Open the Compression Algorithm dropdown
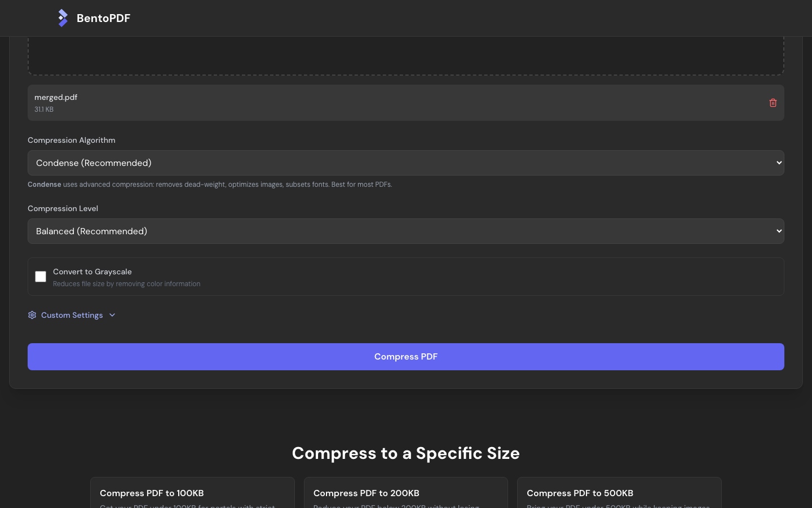 point(406,163)
